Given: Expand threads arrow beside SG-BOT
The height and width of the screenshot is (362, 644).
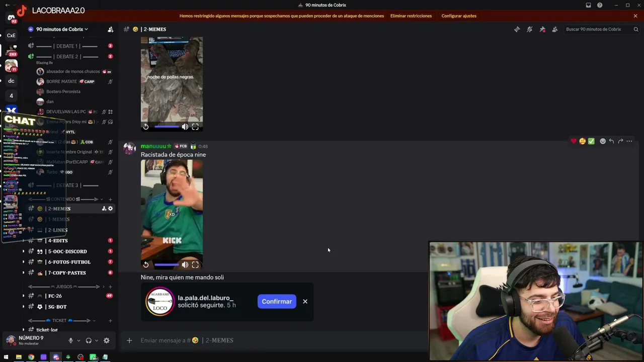Looking at the screenshot, I should (x=23, y=307).
